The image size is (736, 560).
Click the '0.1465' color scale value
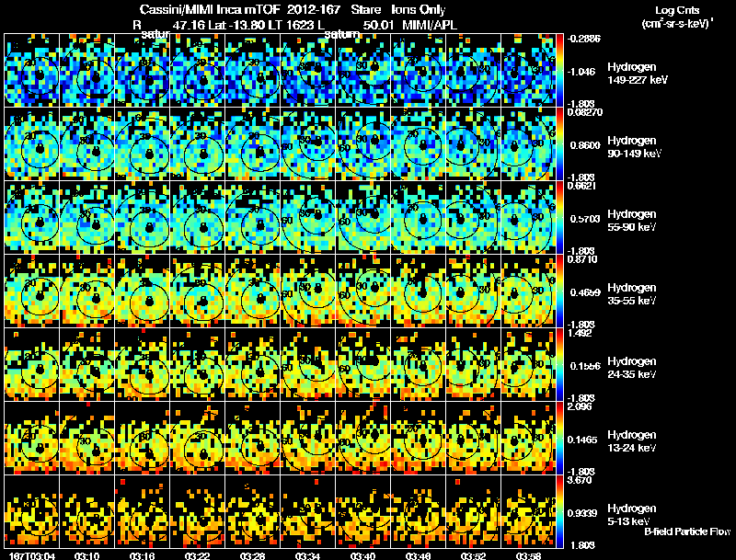[x=584, y=440]
